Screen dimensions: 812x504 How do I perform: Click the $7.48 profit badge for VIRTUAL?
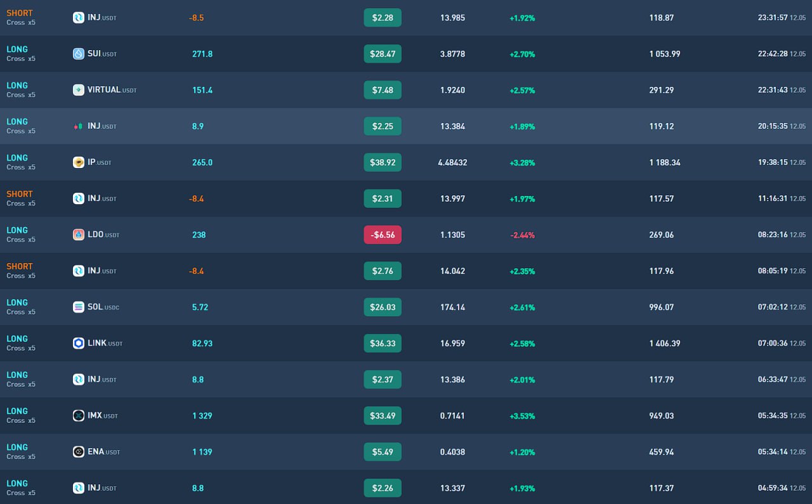click(x=383, y=90)
